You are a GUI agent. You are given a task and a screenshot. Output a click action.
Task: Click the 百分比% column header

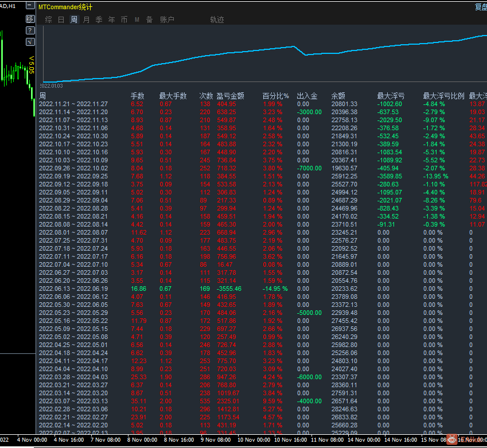coord(275,96)
